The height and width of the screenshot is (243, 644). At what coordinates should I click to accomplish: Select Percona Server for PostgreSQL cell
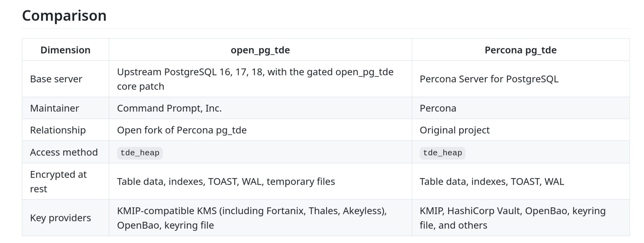click(489, 79)
